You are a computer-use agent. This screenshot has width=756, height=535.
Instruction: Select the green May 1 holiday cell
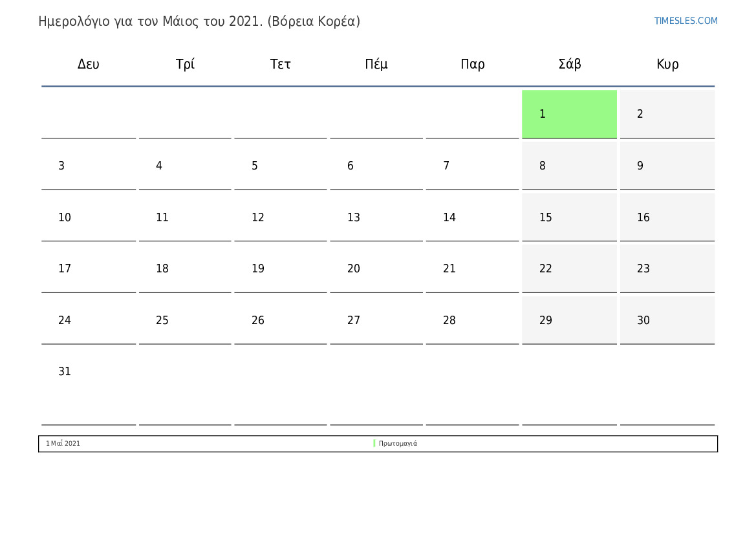569,114
